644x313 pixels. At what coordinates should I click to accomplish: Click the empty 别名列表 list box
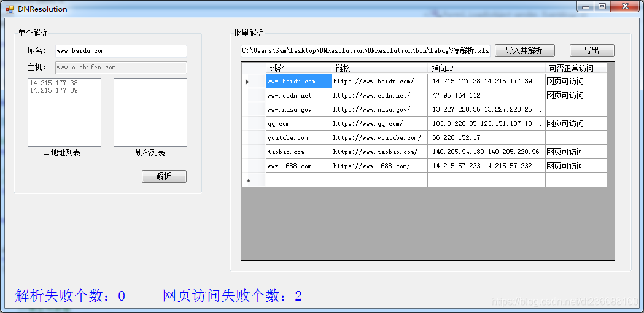pyautogui.click(x=150, y=112)
